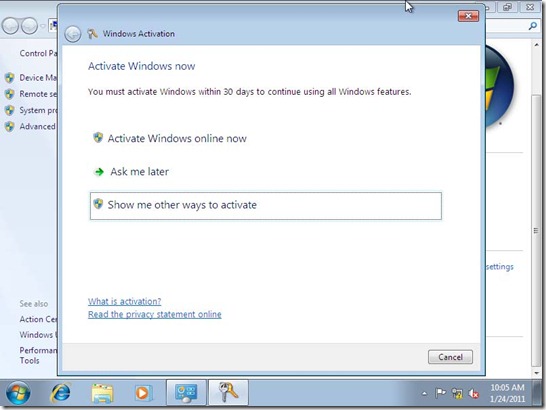Click the muted volume speaker tray icon
The width and height of the screenshot is (546, 410).
click(x=474, y=393)
